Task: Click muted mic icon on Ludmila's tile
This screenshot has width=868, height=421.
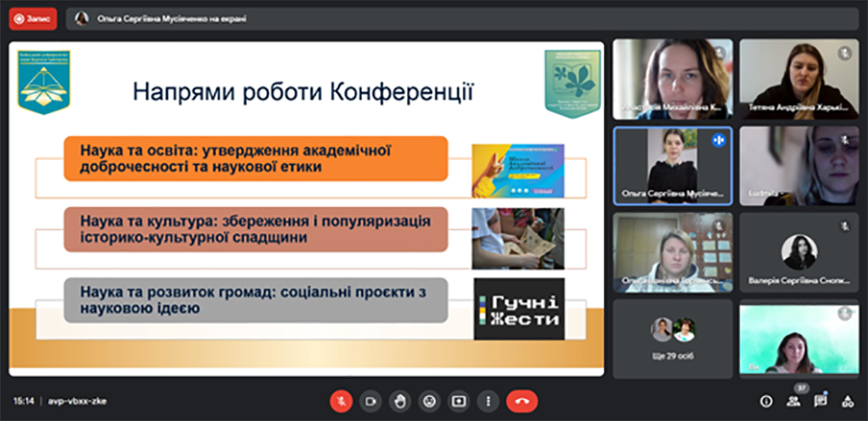Action: click(844, 140)
